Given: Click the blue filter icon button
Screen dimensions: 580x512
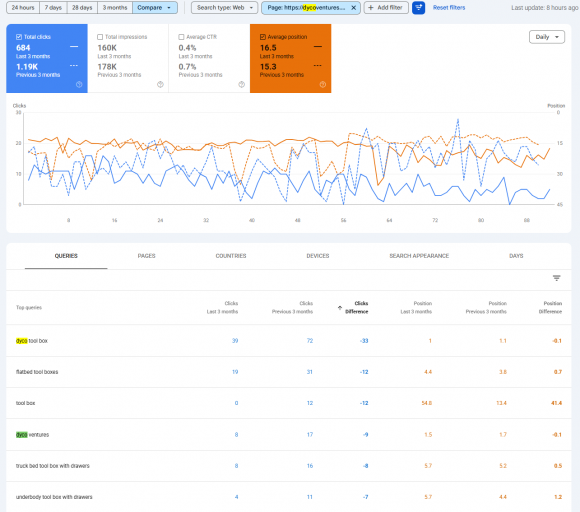Looking at the screenshot, I should (418, 8).
